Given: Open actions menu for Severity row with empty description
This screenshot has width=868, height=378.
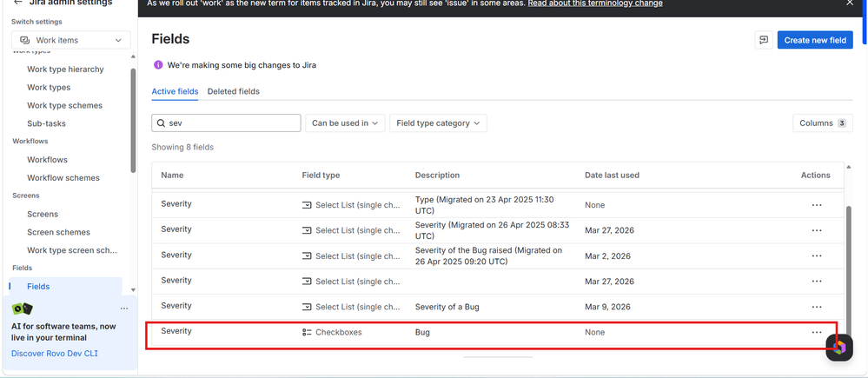Looking at the screenshot, I should tap(817, 282).
